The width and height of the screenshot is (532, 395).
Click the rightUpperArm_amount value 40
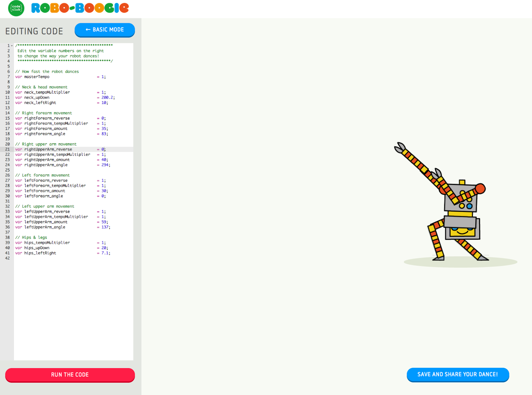click(104, 160)
